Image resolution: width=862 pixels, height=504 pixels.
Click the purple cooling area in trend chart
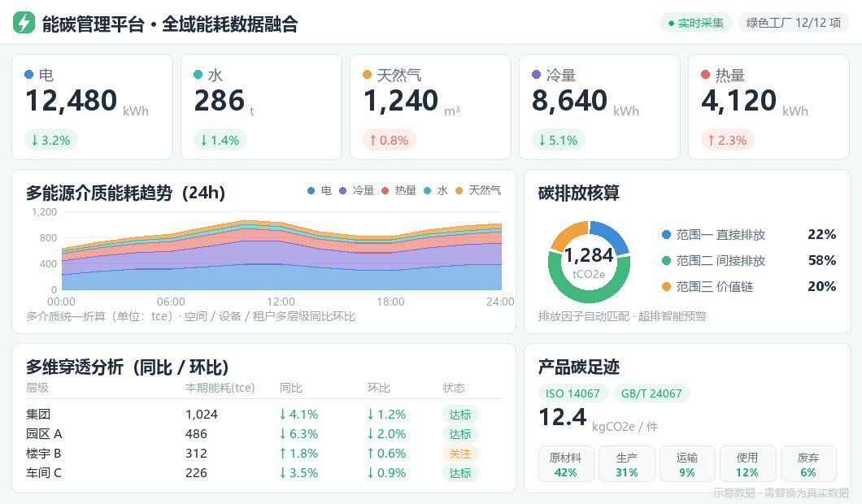click(x=281, y=253)
